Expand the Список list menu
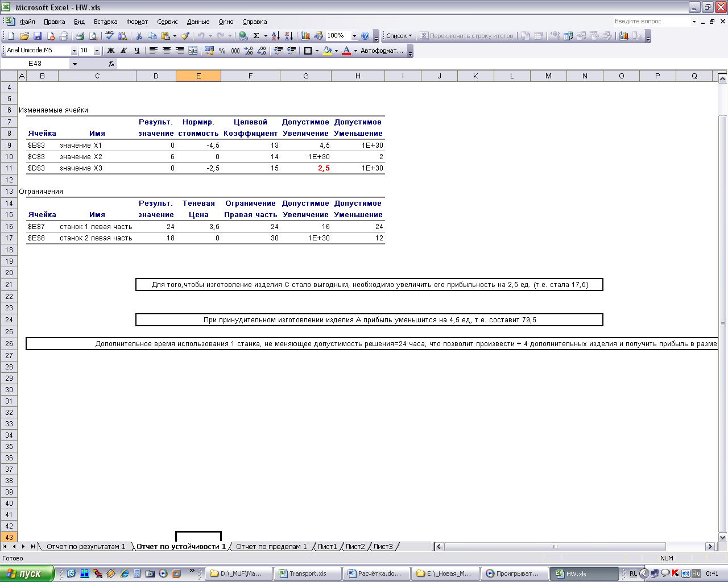Image resolution: width=728 pixels, height=582 pixels. coord(399,36)
